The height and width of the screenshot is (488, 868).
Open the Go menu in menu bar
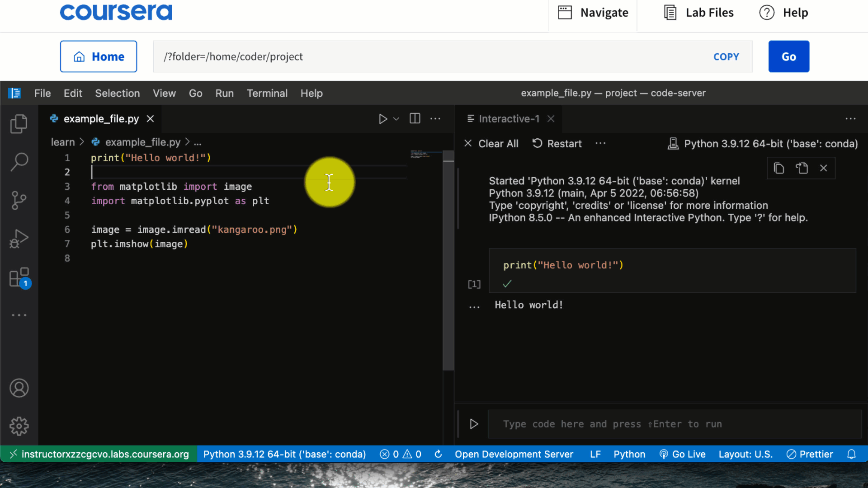(195, 93)
